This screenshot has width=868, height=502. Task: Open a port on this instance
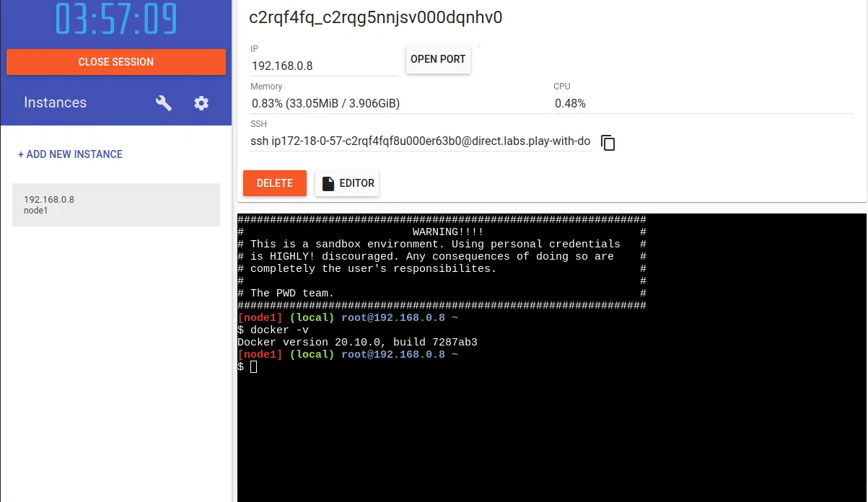point(437,59)
